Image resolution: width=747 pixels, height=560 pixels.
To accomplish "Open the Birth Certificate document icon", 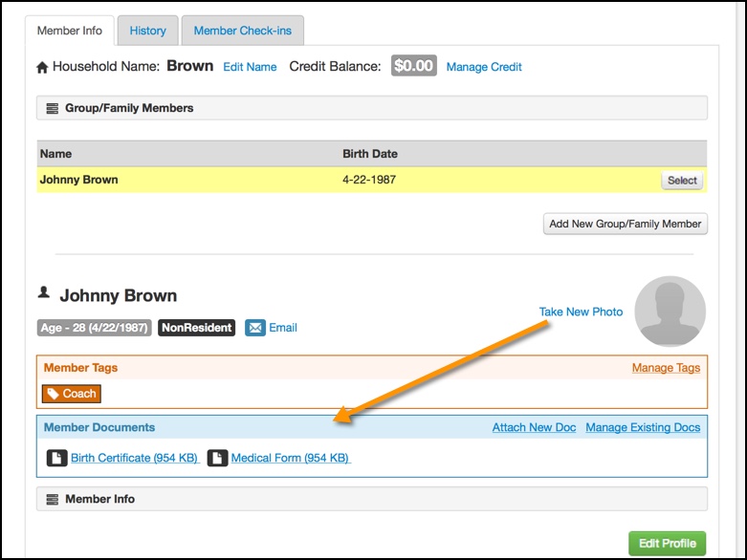I will click(56, 458).
